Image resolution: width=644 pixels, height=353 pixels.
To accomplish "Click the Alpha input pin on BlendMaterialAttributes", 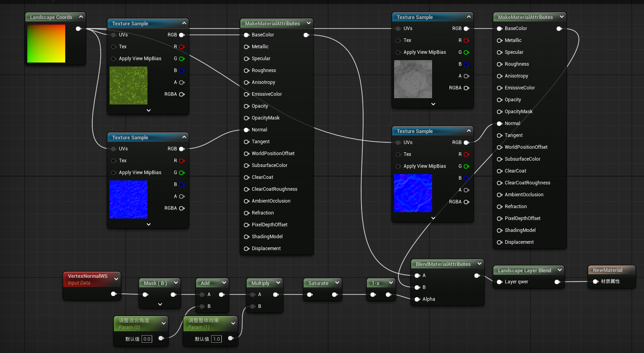I will (417, 299).
